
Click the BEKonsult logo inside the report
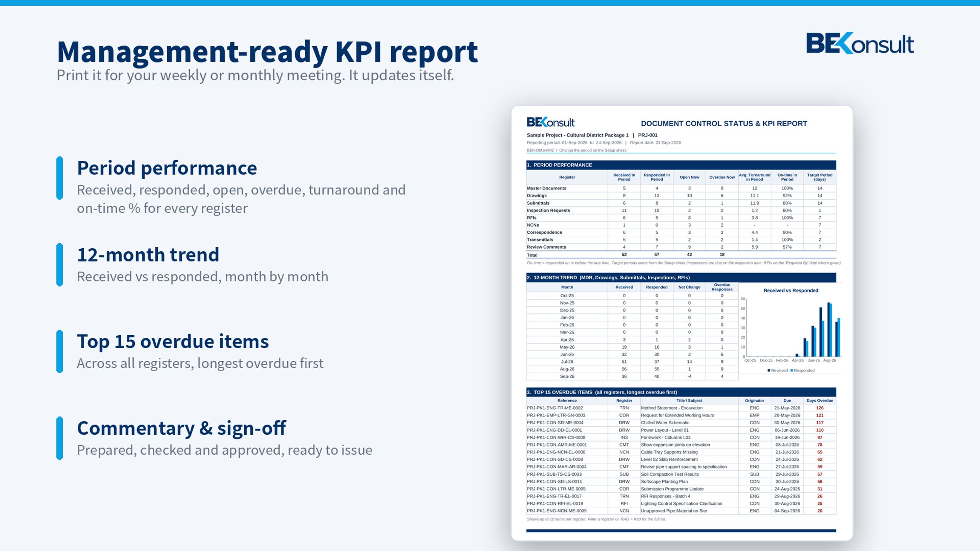(x=550, y=122)
